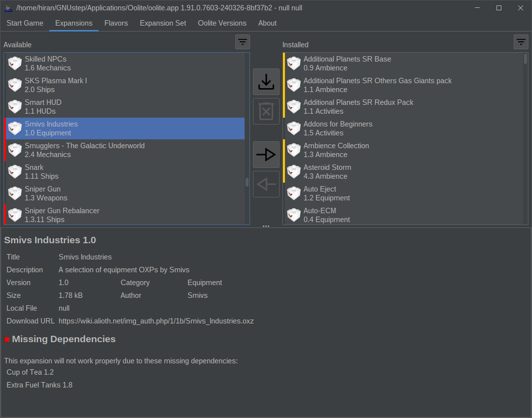Click the Sniper Gun Rebalancer package icon

point(15,215)
